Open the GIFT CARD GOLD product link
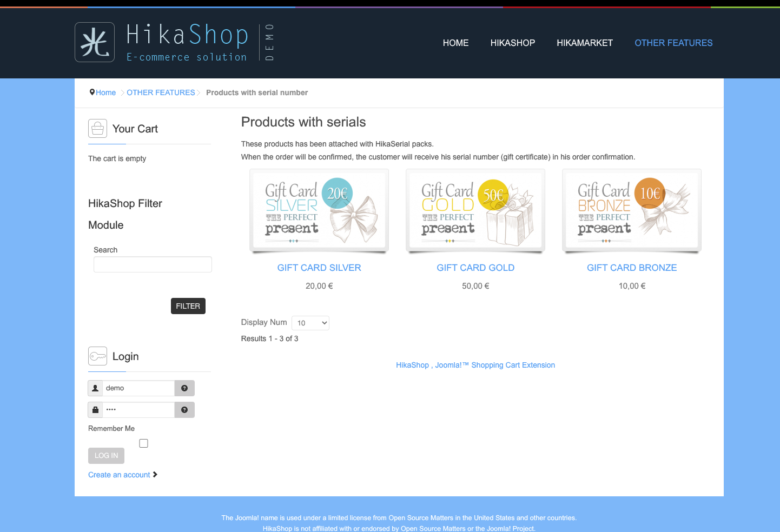Viewport: 780px width, 532px height. tap(475, 268)
